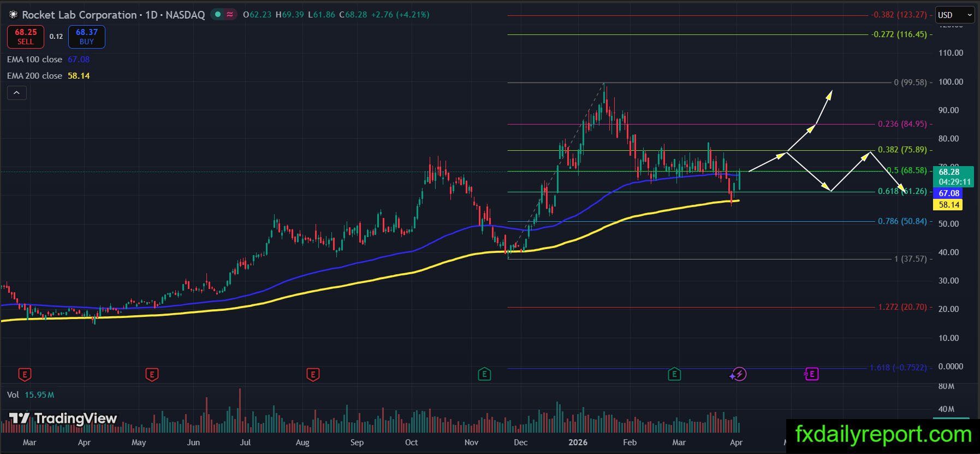
Task: Click the +2.76 (+4.21%) change value
Action: pyautogui.click(x=400, y=15)
